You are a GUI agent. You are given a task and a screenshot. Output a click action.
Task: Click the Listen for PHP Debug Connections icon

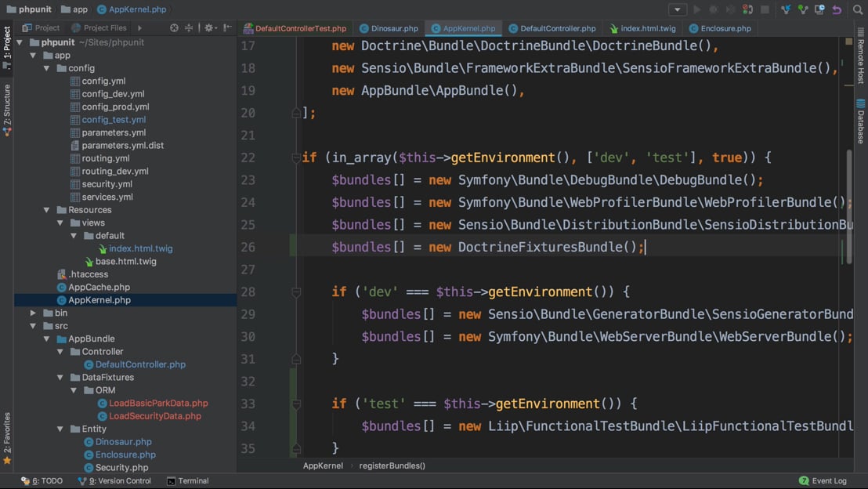click(747, 9)
